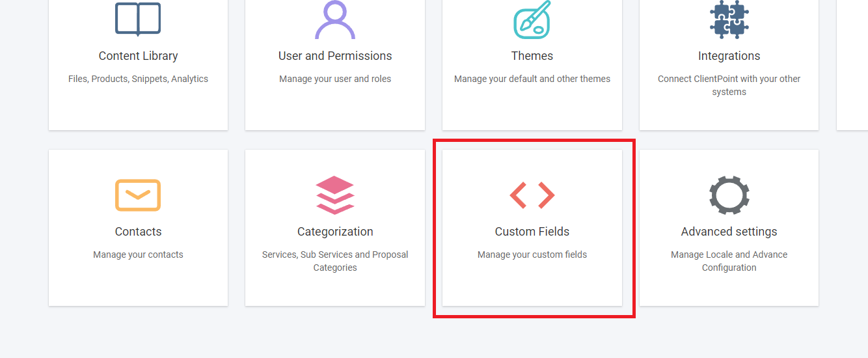Image resolution: width=868 pixels, height=358 pixels.
Task: Click 'Manage Locale and Advance Configuration' text
Action: click(x=729, y=261)
